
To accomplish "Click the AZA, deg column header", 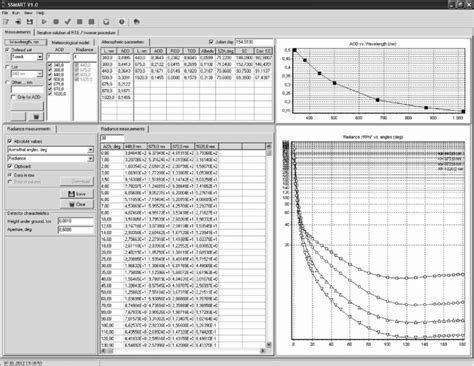I will tap(112, 146).
